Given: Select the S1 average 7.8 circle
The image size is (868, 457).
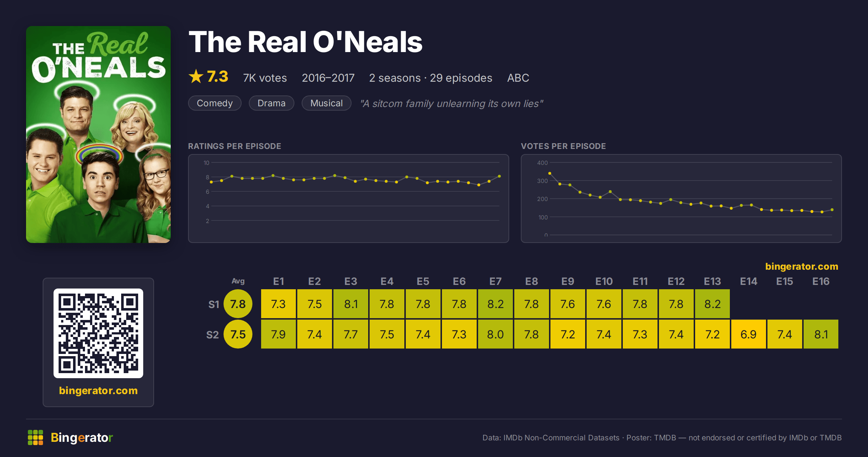Looking at the screenshot, I should [238, 304].
